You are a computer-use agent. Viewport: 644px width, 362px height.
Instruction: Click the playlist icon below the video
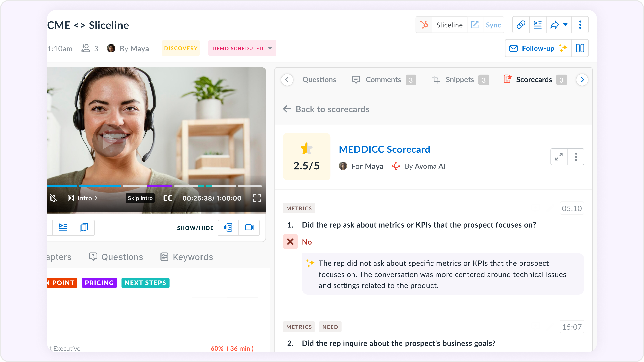(x=63, y=228)
